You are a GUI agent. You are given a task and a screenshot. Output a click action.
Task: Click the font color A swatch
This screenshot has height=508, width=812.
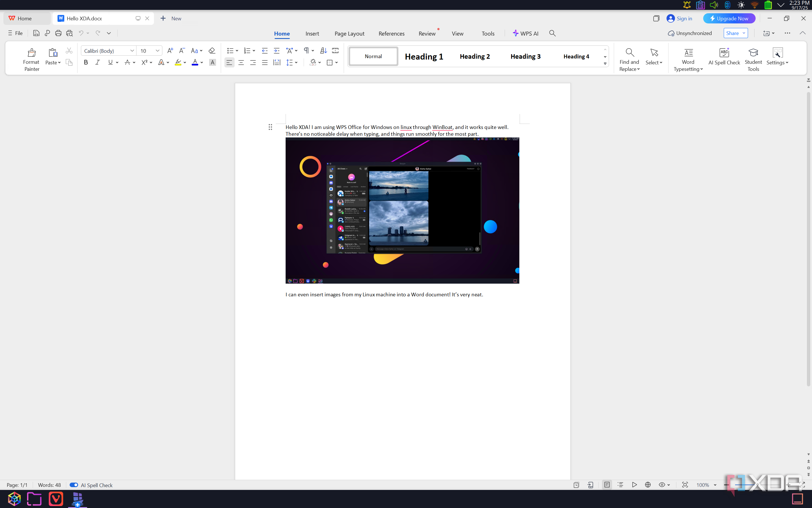tap(195, 62)
